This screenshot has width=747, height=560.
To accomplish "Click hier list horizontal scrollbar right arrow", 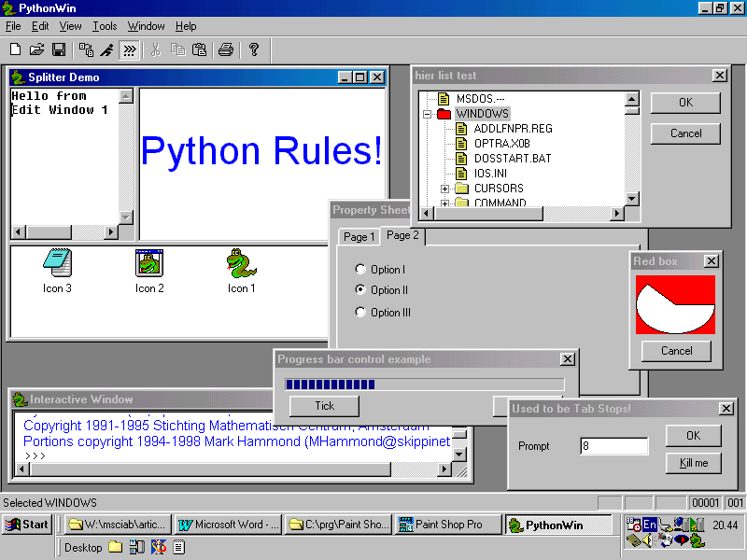I will (617, 214).
